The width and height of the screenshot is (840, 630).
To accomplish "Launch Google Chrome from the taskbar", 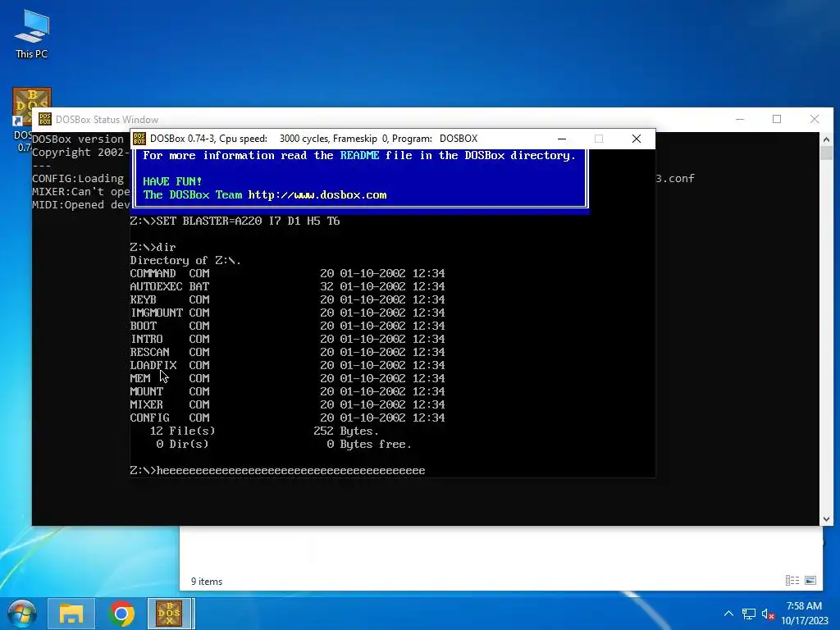I will point(121,614).
